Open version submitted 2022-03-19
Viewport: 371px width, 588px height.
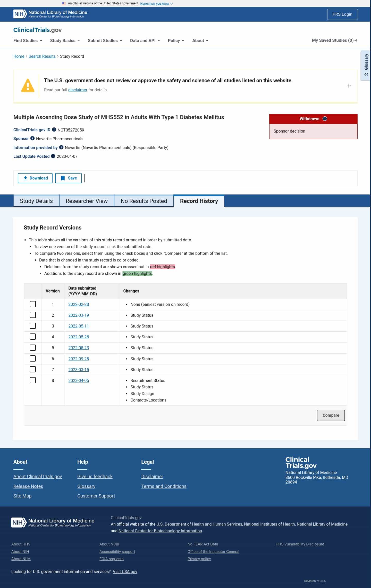pos(79,315)
